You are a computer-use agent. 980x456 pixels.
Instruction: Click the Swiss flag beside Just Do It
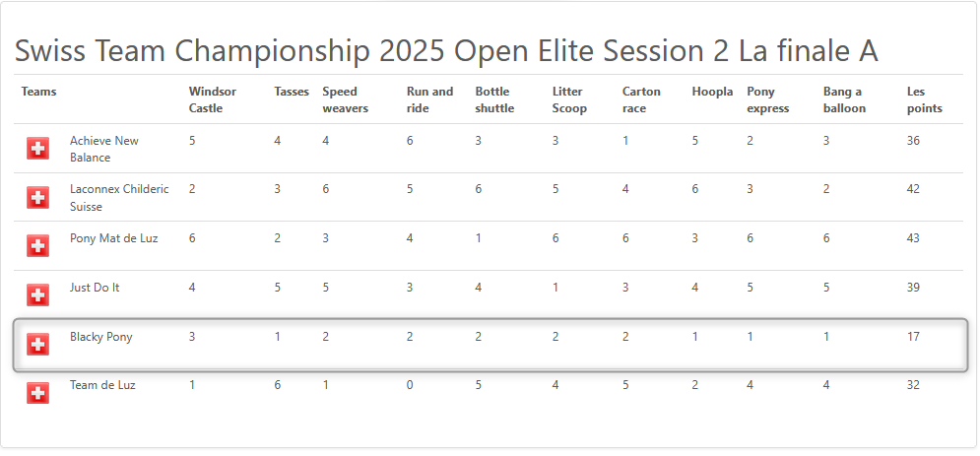(x=37, y=294)
